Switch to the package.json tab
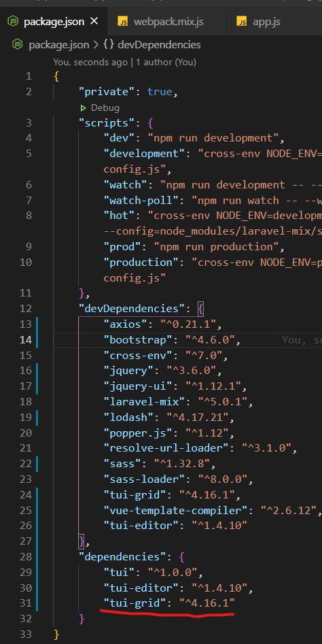Image resolution: width=322 pixels, height=644 pixels. pos(54,21)
